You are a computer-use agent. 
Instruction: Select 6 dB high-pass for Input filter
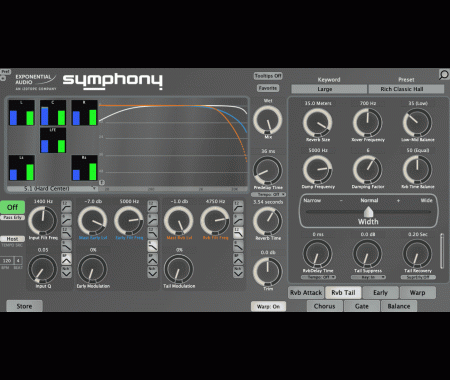66,220
